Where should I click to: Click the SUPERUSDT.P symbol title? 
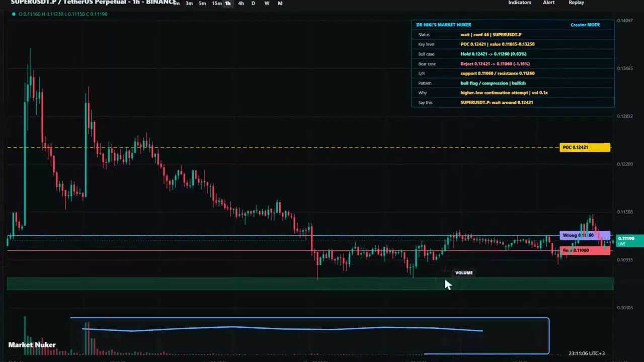93,3
